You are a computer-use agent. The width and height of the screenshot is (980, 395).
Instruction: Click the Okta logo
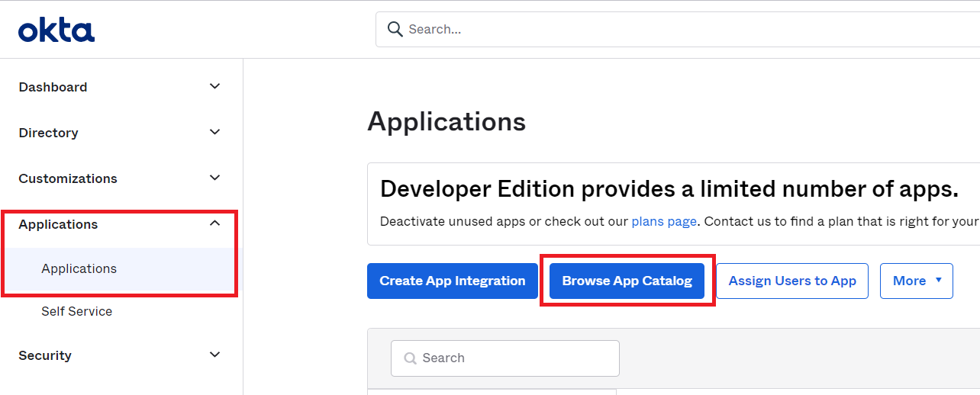(x=56, y=31)
